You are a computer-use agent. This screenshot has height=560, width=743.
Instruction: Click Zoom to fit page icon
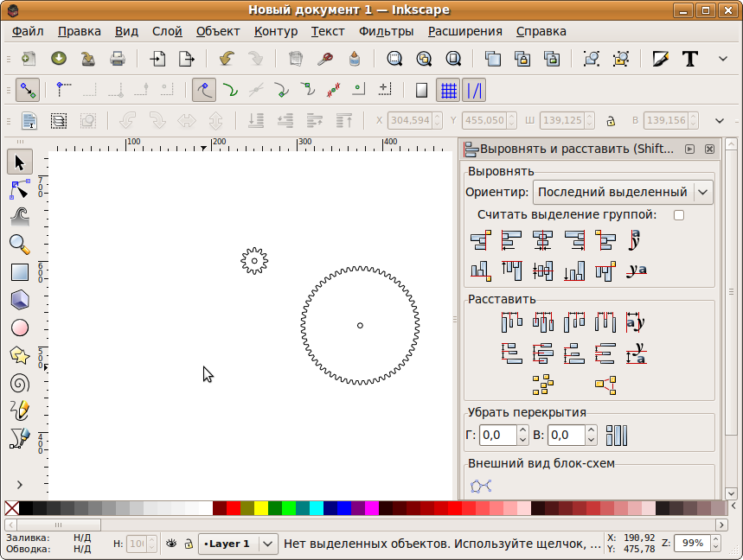click(x=453, y=59)
